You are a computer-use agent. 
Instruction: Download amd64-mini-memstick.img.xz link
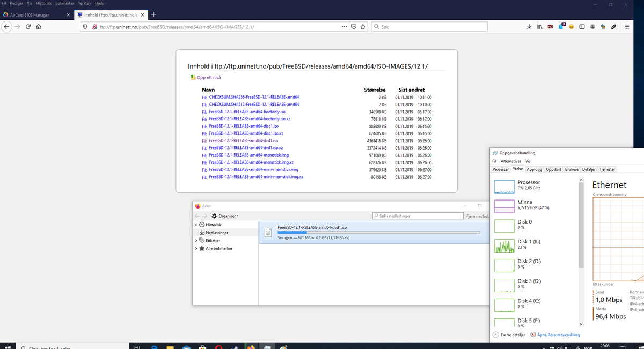coord(256,176)
